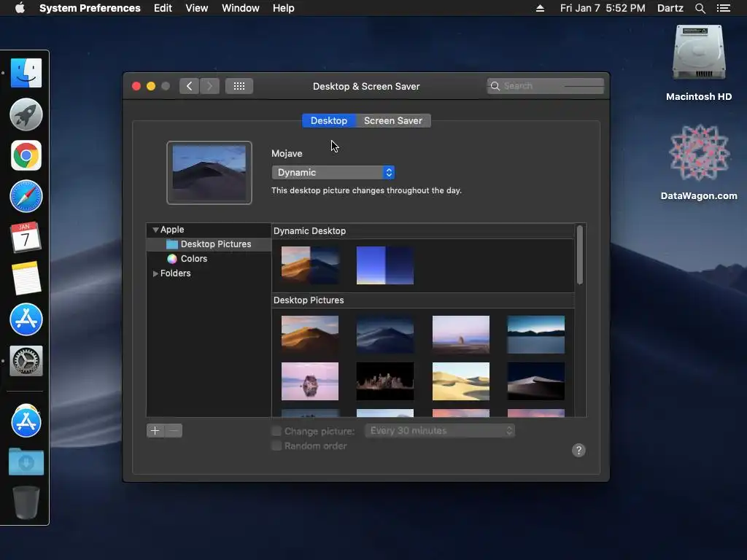This screenshot has width=747, height=560.
Task: Collapse the Apple tree section
Action: click(x=155, y=230)
